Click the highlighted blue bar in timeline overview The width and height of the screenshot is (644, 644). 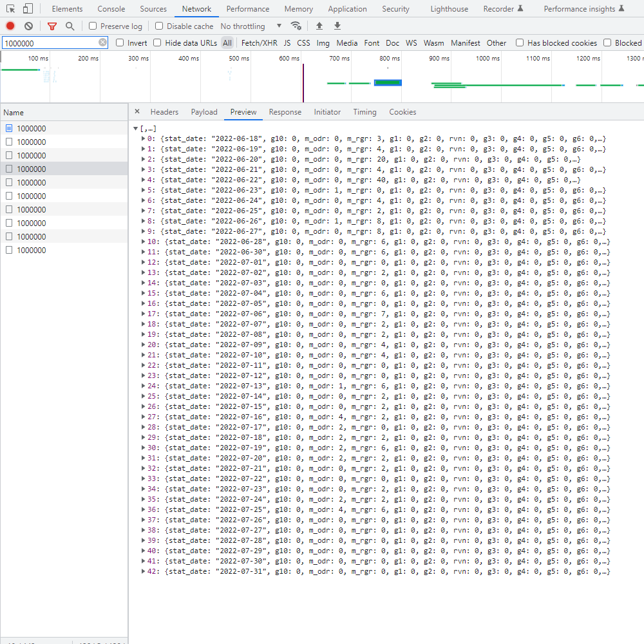388,82
